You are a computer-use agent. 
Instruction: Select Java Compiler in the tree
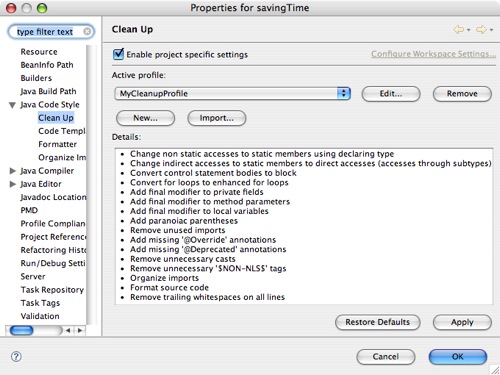click(47, 171)
